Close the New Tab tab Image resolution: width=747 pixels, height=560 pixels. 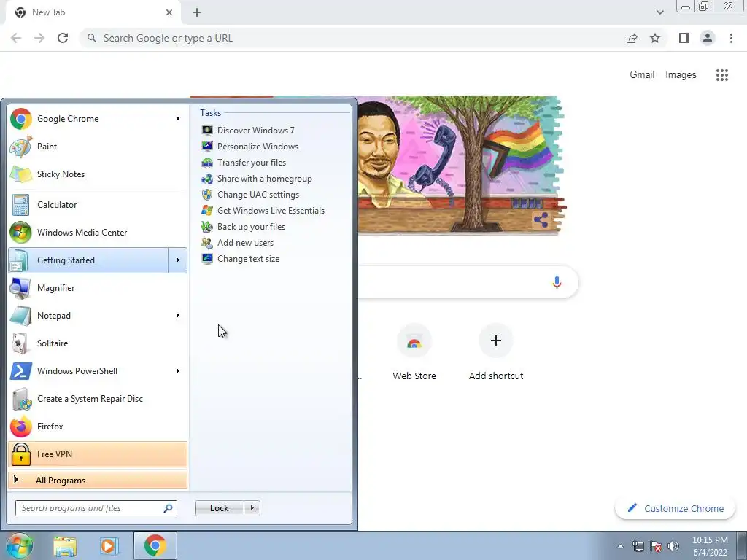[x=169, y=12]
